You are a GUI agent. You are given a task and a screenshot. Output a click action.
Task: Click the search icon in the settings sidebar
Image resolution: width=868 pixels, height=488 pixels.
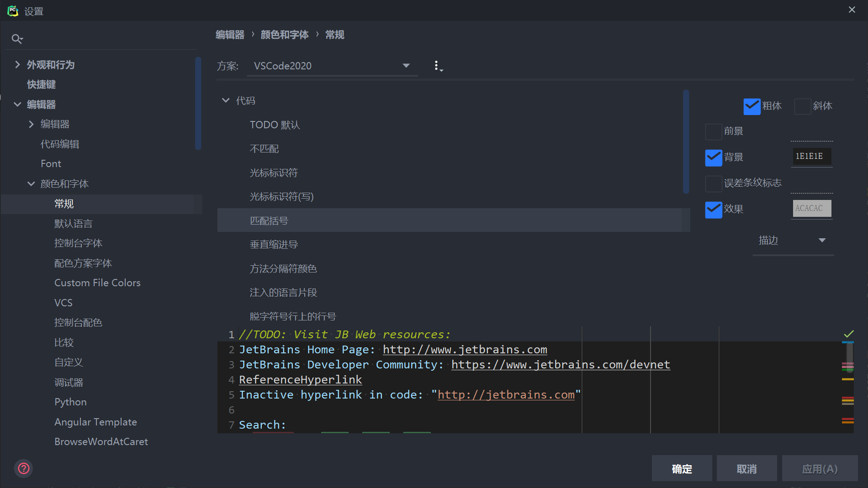(17, 38)
